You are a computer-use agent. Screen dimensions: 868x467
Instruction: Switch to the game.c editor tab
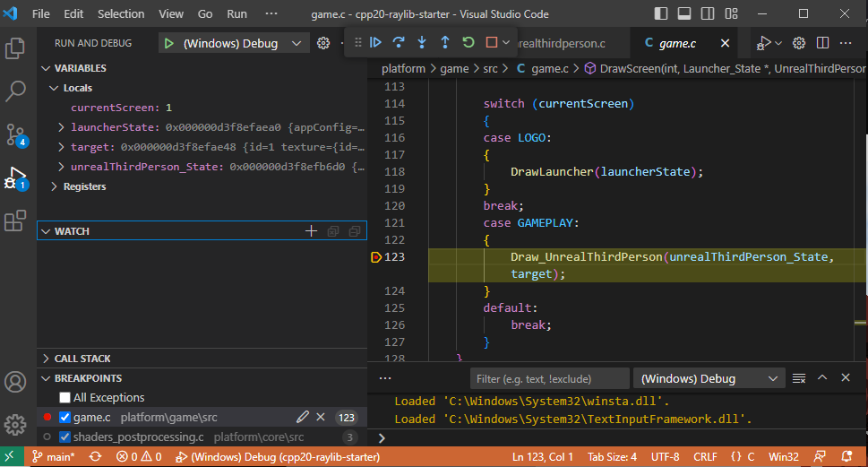[685, 43]
